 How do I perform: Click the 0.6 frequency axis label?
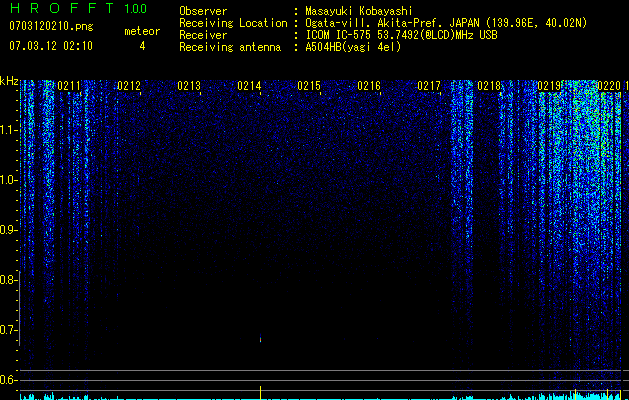pyautogui.click(x=8, y=380)
